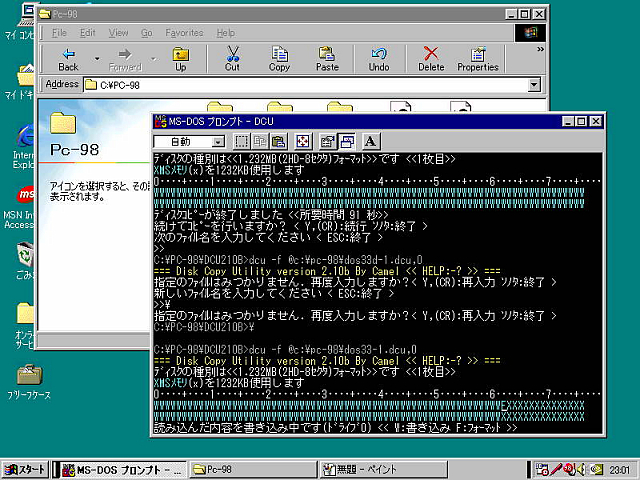Maximize the Pc-98 Explorer window
Screen dimensions: 640x480
click(x=524, y=14)
